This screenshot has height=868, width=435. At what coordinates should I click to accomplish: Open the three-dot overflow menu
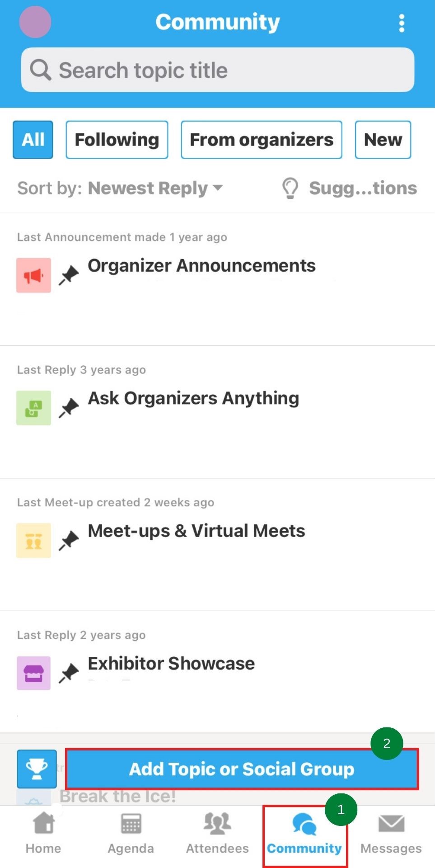[x=401, y=23]
